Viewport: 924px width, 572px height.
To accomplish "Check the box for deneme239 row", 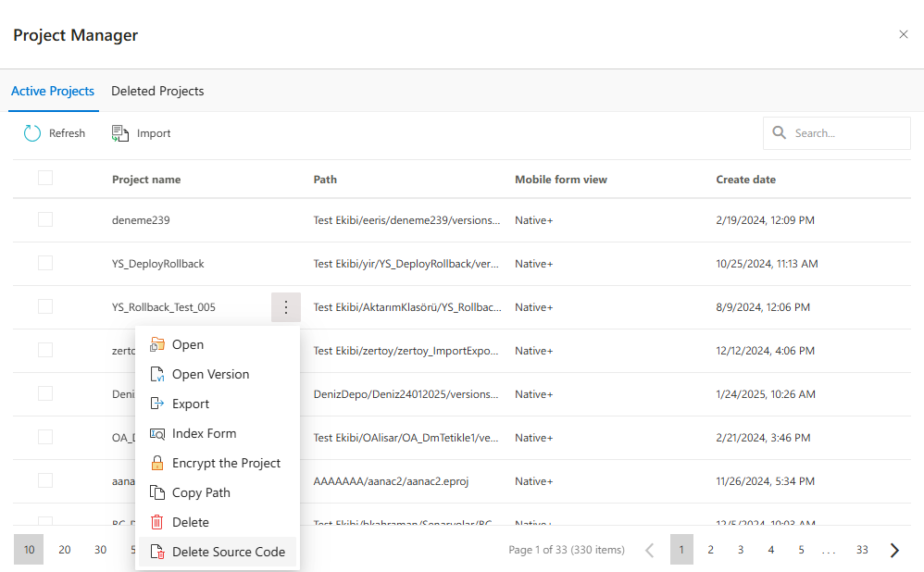I will [45, 219].
